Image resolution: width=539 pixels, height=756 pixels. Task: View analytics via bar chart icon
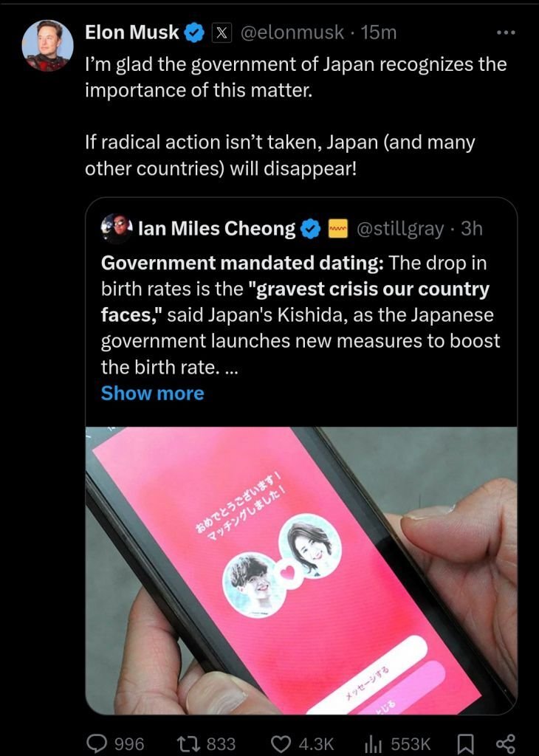374,744
